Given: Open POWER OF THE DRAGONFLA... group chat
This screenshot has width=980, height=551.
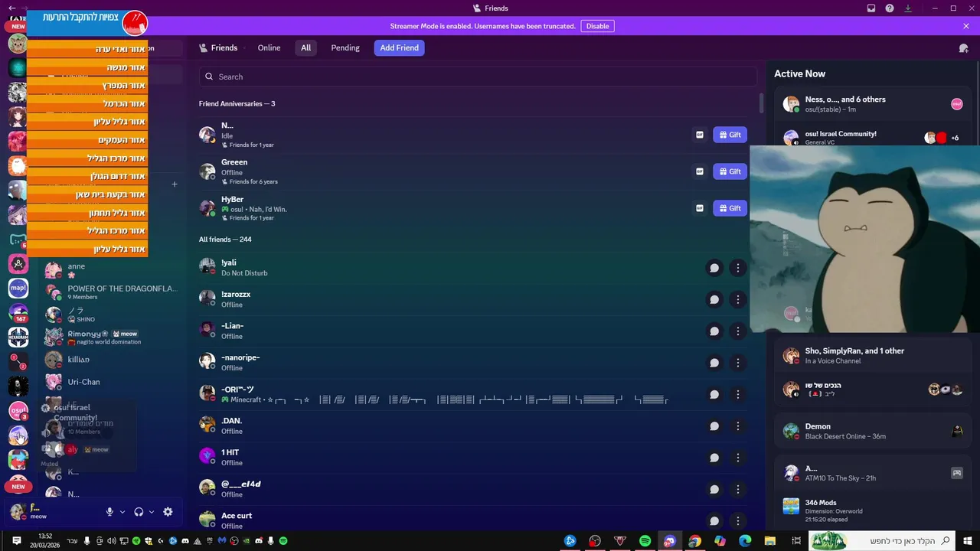Looking at the screenshot, I should point(111,292).
